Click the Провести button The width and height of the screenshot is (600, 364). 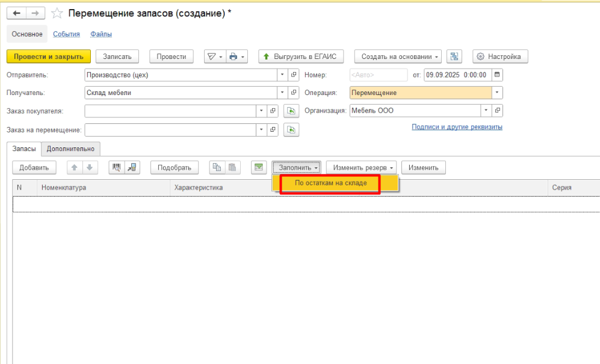coord(172,57)
